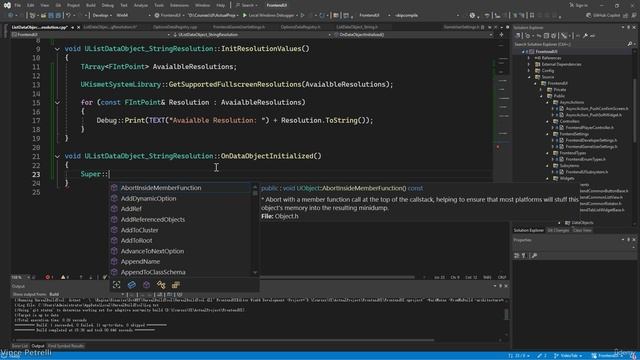Click the expand-scope filter icon in IntelliSense

[117, 284]
